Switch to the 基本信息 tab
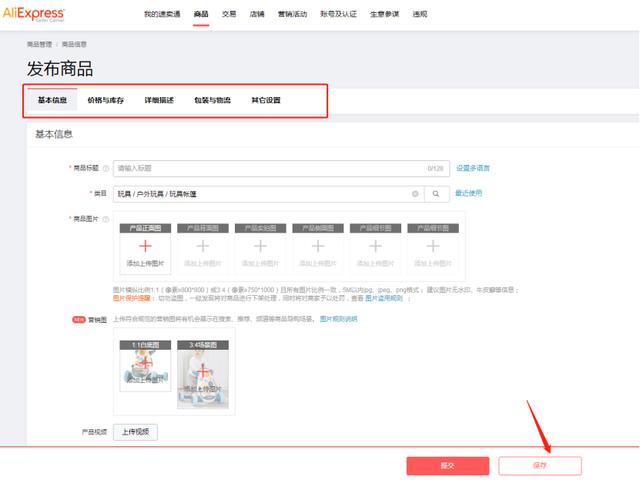 (52, 100)
